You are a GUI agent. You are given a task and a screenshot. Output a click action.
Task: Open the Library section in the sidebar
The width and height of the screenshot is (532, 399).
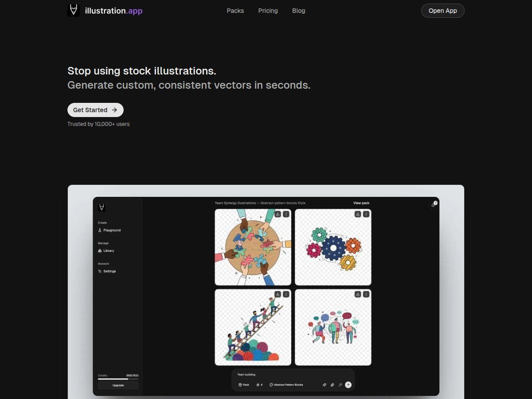109,250
